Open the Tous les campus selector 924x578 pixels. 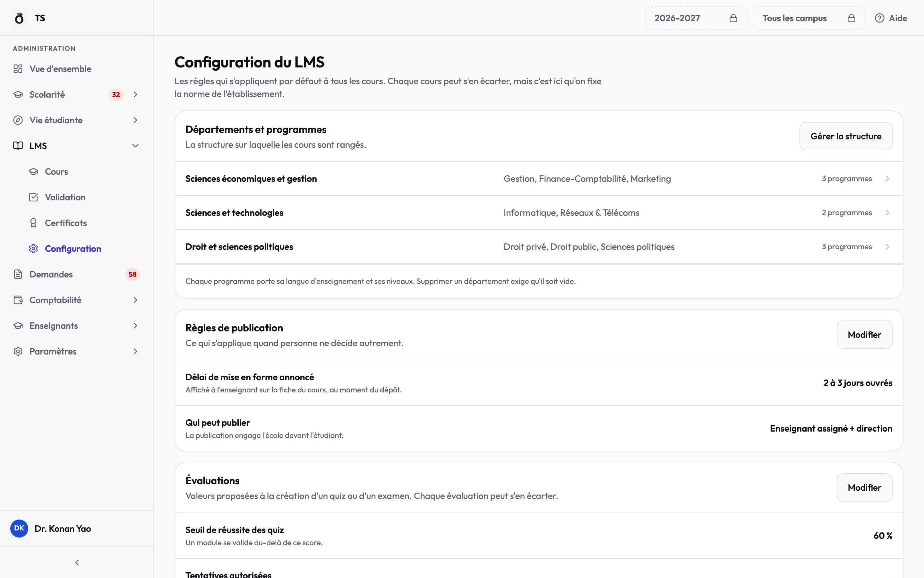[x=809, y=18]
